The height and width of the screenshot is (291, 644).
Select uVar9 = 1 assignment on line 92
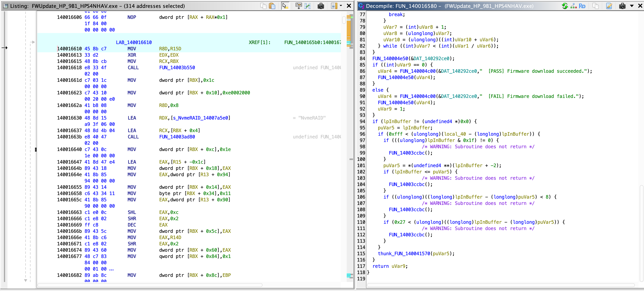[391, 109]
